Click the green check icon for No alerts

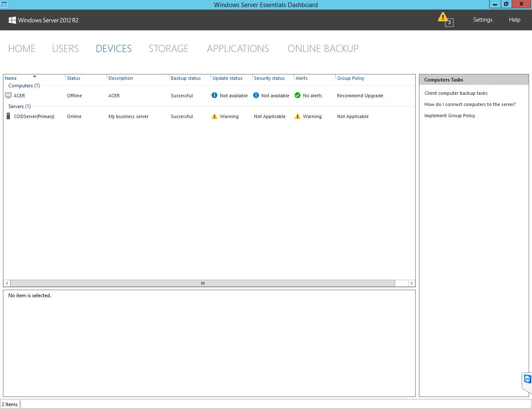[298, 95]
